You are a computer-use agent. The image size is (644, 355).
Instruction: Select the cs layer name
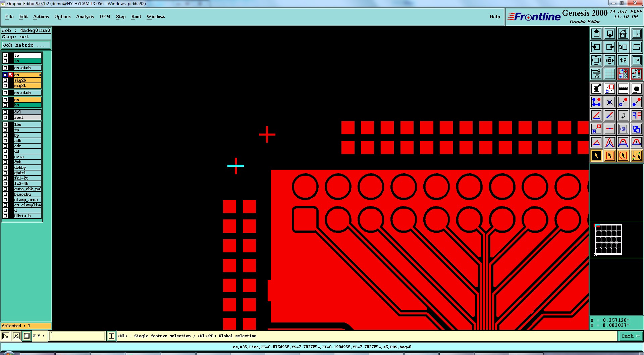[27, 75]
